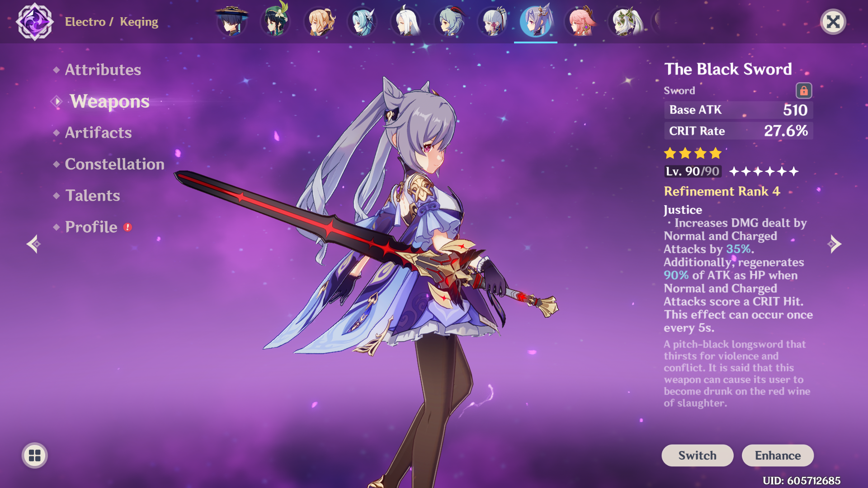Open the Attributes menu
Screen dimensions: 868x488
pos(103,70)
